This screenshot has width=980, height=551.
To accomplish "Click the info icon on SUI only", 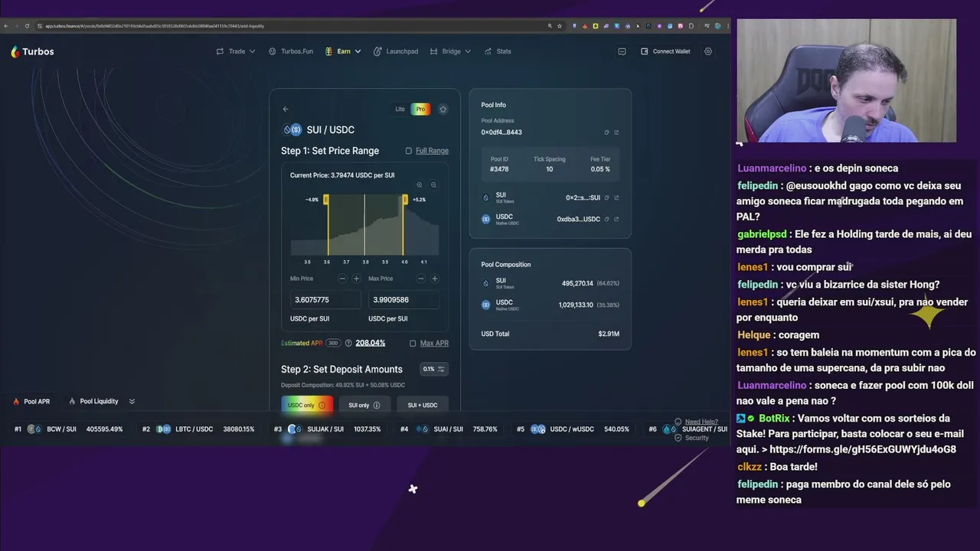I will pos(376,405).
